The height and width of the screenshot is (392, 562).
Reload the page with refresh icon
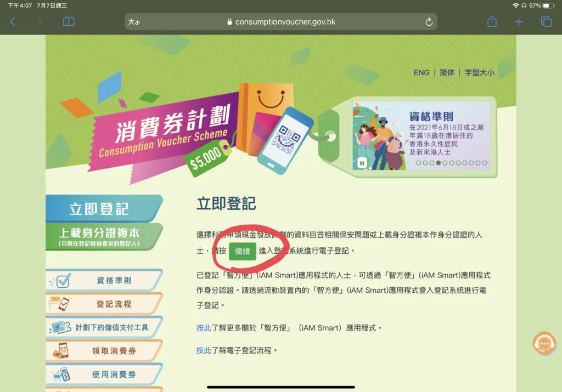pyautogui.click(x=429, y=22)
